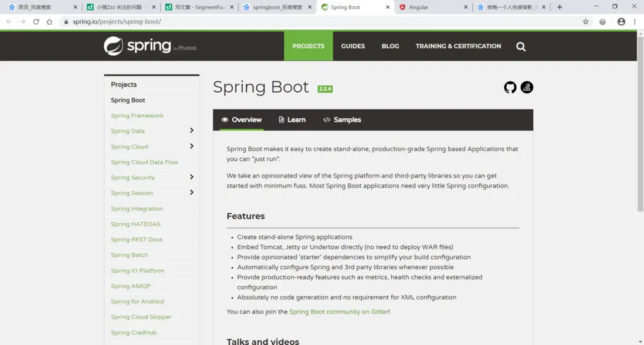
Task: Switch to the Samples tab
Action: coord(342,120)
